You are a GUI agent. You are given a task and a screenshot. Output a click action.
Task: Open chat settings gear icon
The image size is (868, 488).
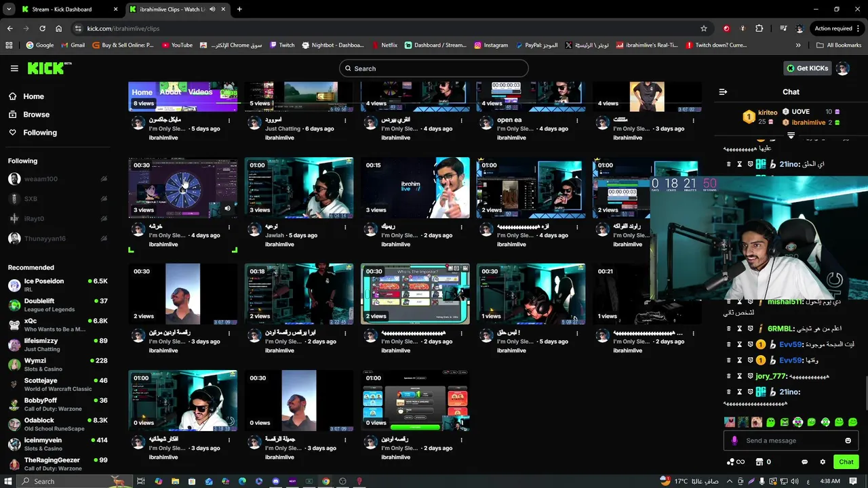coord(823,462)
